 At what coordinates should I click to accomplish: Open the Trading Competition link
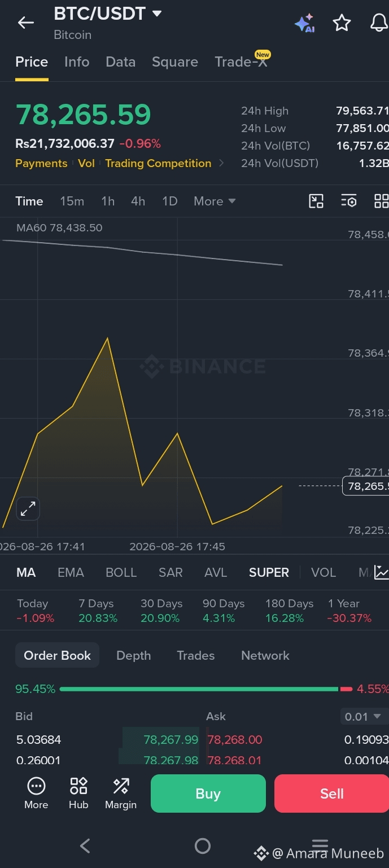coord(158,163)
